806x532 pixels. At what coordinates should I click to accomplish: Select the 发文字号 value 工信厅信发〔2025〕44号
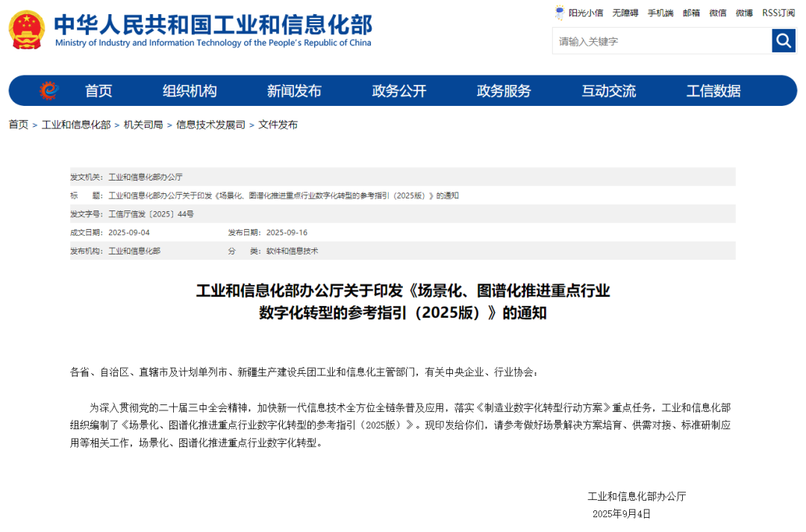pyautogui.click(x=151, y=214)
